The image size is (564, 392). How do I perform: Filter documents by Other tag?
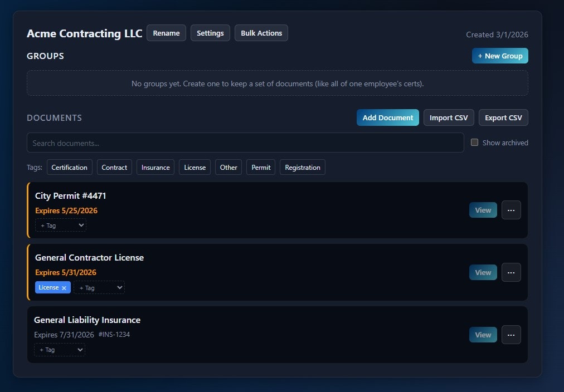pos(228,168)
